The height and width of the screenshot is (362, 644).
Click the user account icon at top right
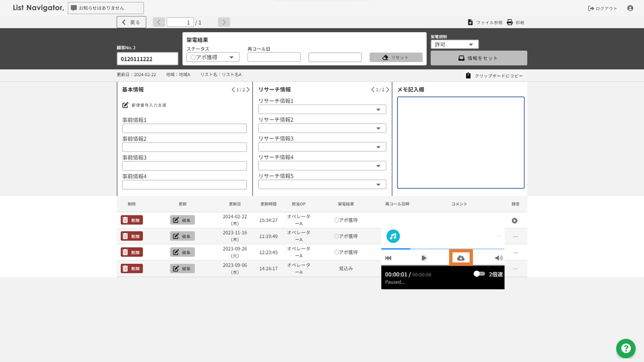[x=630, y=8]
